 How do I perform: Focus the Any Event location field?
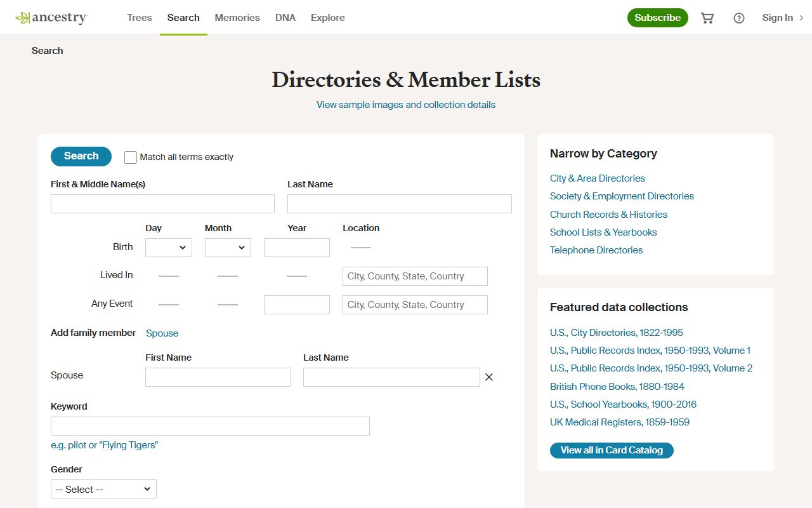pos(415,305)
